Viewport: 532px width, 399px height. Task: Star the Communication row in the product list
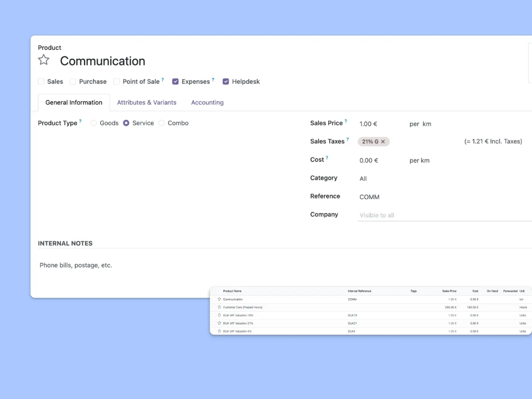[x=219, y=299]
